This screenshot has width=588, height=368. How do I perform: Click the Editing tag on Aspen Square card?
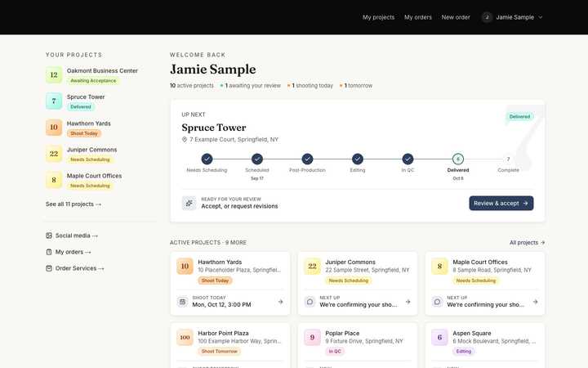[x=464, y=352]
